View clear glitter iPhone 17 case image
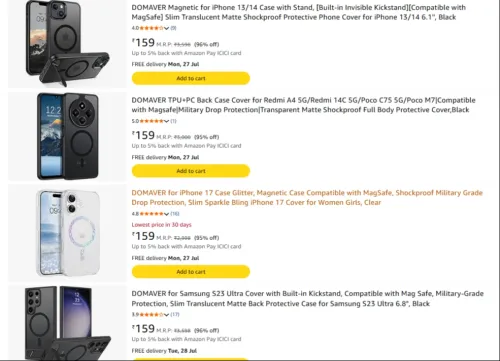Screen dimensions: 500x361 [68, 233]
